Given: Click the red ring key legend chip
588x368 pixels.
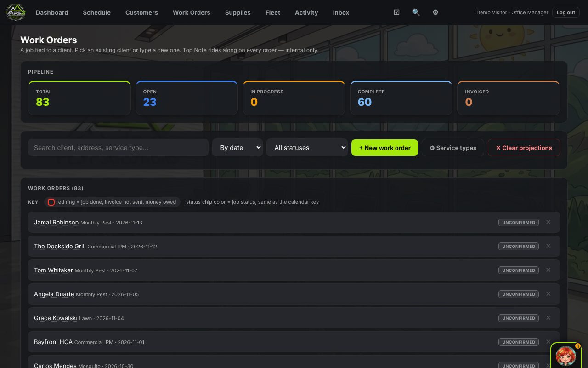Looking at the screenshot, I should pyautogui.click(x=112, y=202).
